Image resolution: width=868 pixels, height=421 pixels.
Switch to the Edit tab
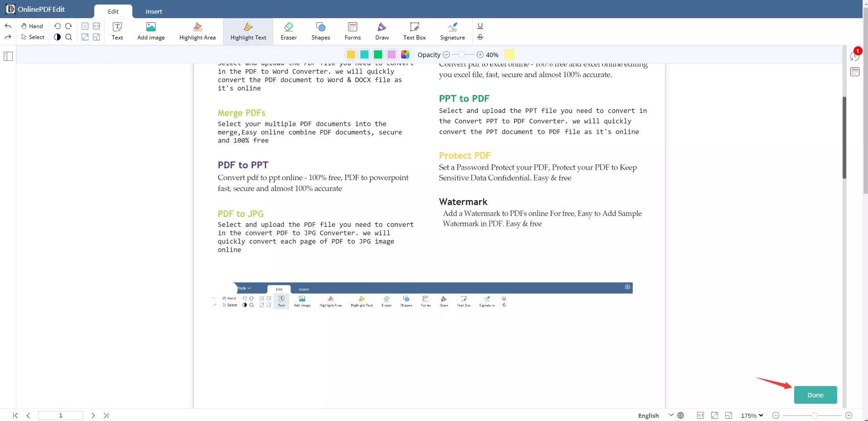click(112, 11)
